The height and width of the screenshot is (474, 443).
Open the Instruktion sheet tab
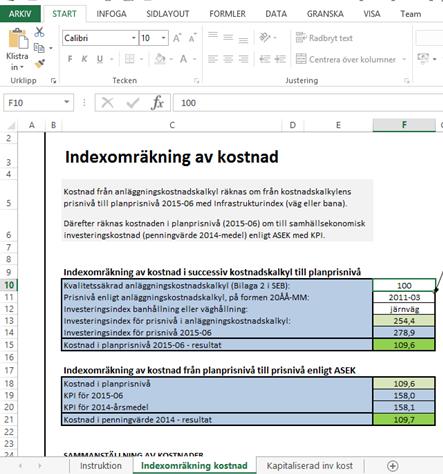coord(101,466)
